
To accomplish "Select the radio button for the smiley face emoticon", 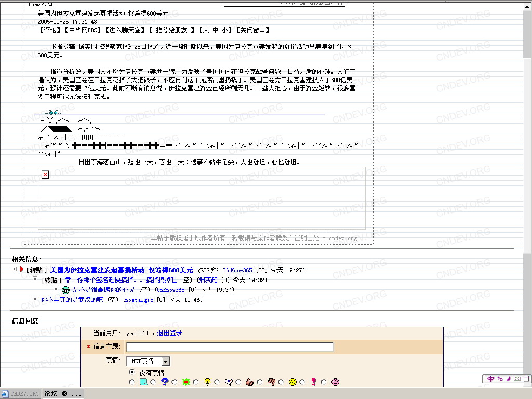I will (281, 382).
